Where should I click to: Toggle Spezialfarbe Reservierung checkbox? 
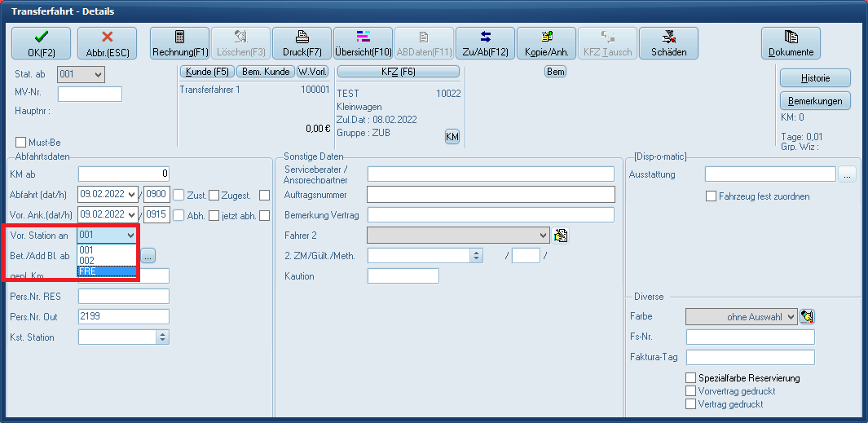[x=691, y=378]
